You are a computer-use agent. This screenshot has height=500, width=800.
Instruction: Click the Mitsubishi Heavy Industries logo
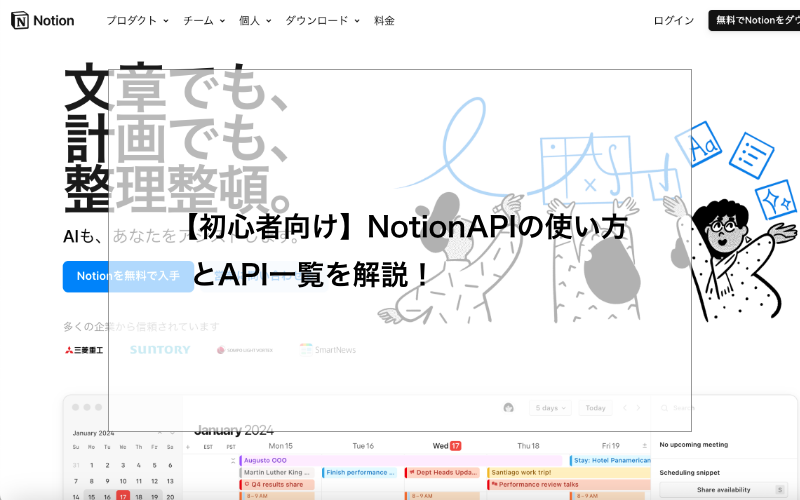pyautogui.click(x=83, y=350)
